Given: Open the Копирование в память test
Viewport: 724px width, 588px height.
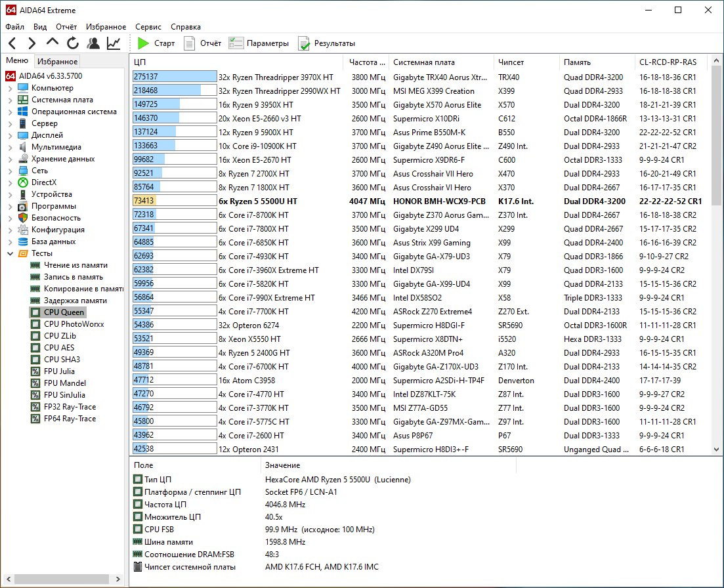Looking at the screenshot, I should (77, 289).
